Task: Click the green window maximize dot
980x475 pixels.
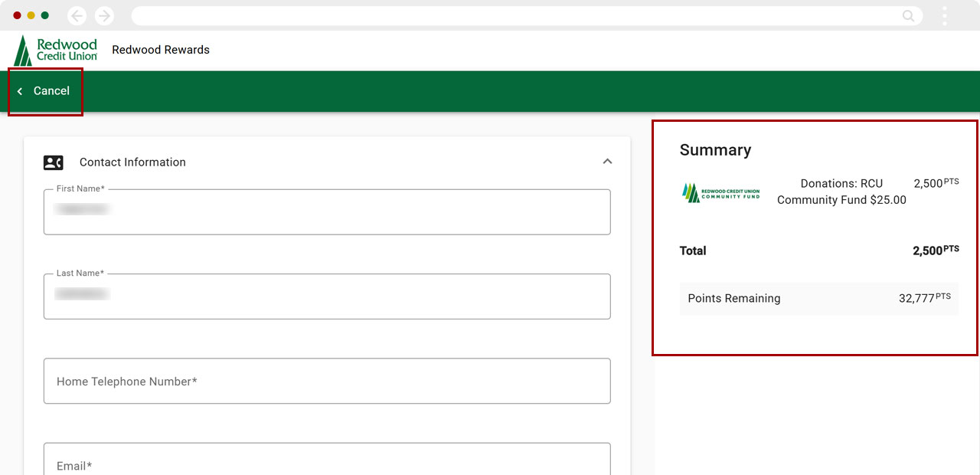Action: coord(44,15)
